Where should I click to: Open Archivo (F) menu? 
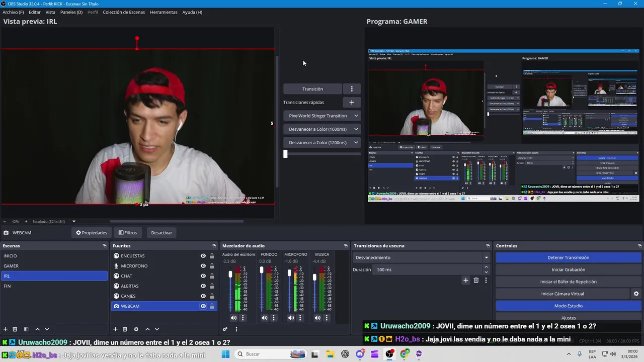(13, 12)
